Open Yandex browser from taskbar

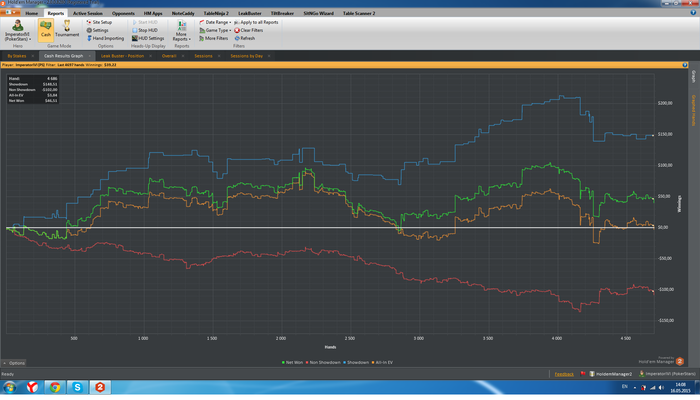32,388
